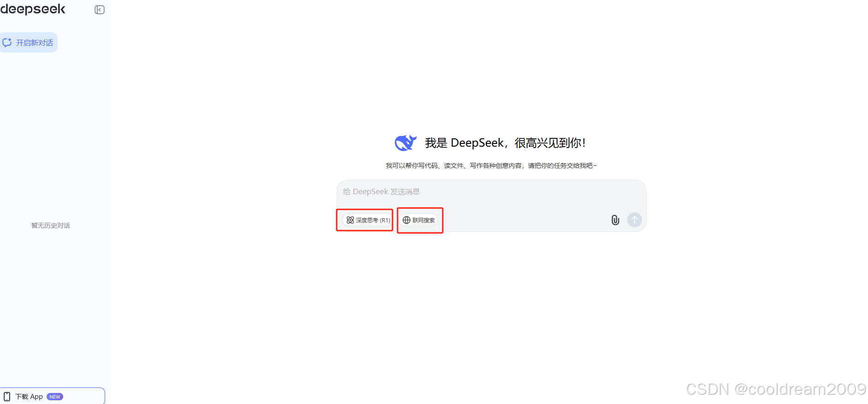Click the CSDN @cooldream2009 watermark

click(776, 389)
